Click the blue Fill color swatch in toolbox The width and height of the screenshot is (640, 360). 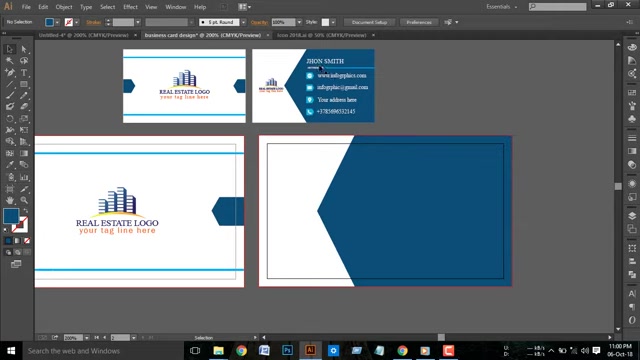click(11, 216)
